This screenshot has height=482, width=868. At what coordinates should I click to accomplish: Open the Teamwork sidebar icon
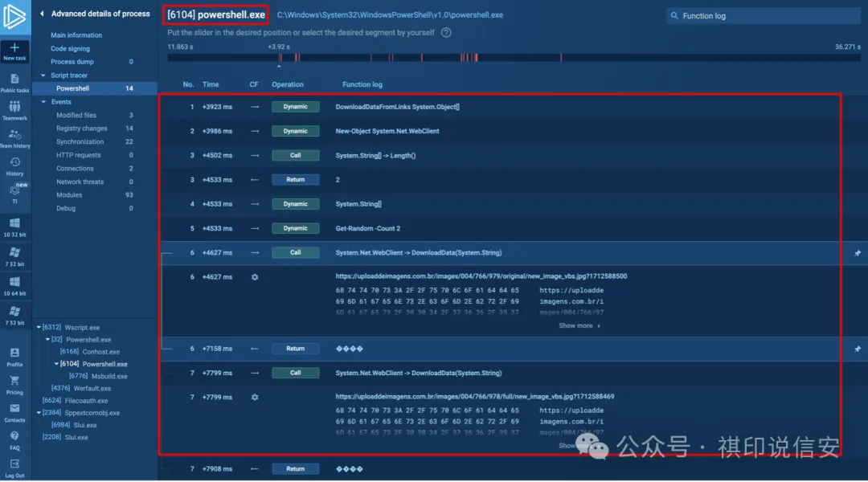[x=14, y=108]
